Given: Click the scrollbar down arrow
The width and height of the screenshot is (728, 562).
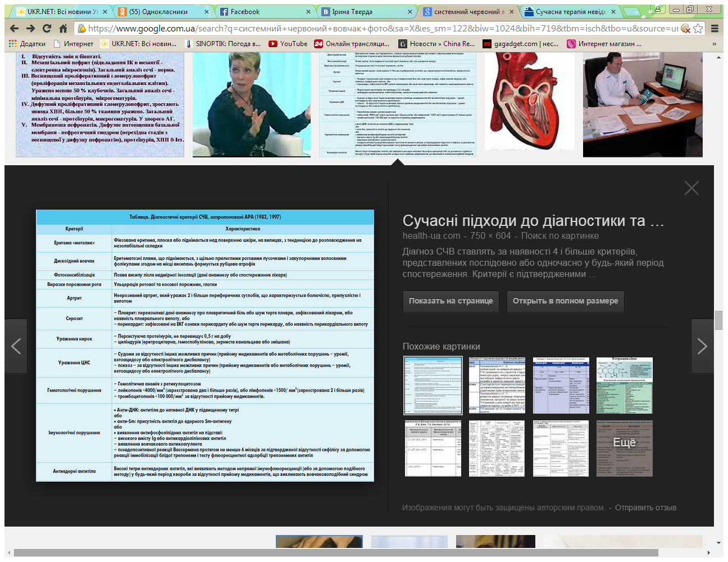Looking at the screenshot, I should point(718,543).
